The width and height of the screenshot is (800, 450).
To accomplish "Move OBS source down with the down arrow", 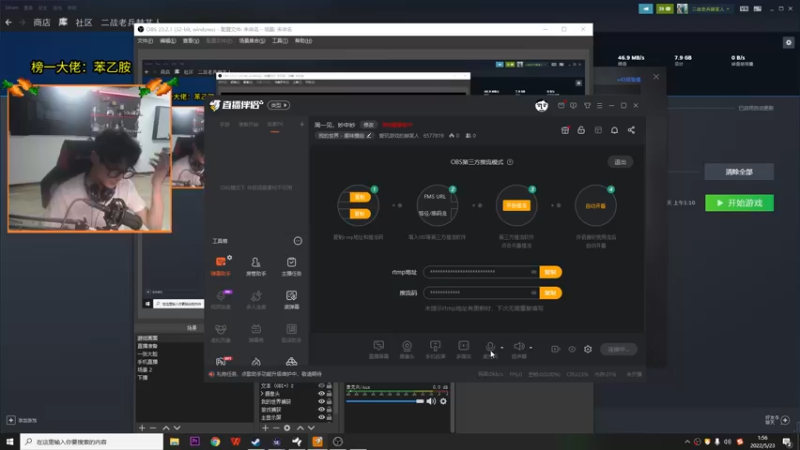I will click(x=311, y=428).
